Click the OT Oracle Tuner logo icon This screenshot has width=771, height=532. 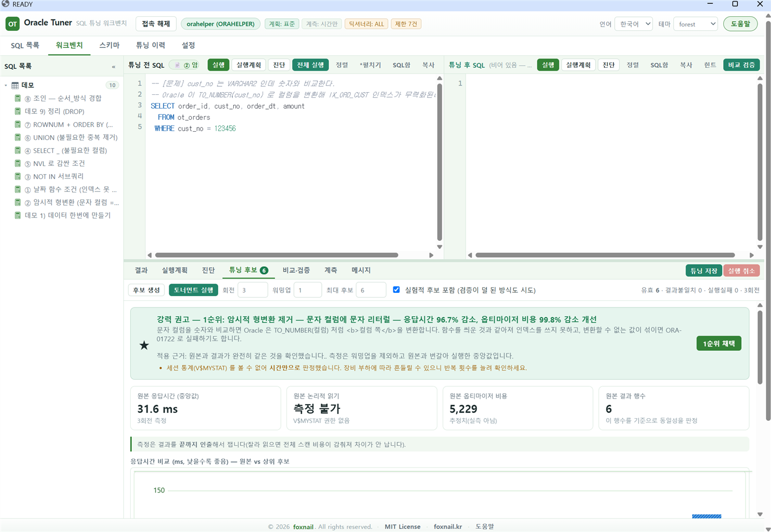(12, 24)
